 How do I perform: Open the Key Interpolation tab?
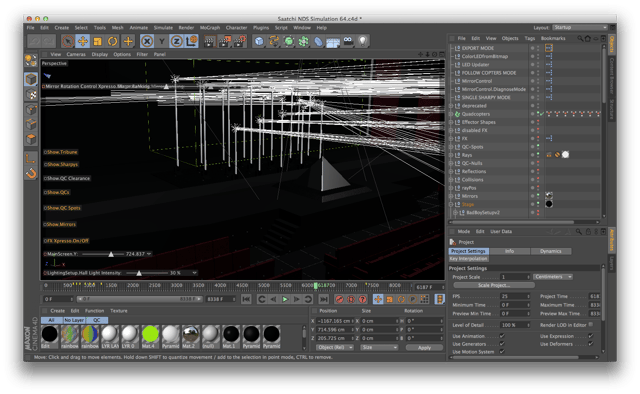468,259
